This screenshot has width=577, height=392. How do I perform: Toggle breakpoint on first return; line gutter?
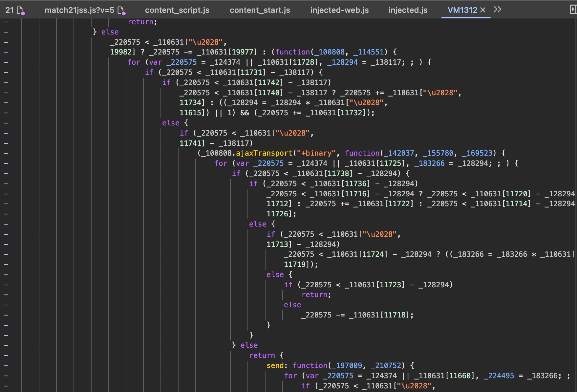(6, 22)
